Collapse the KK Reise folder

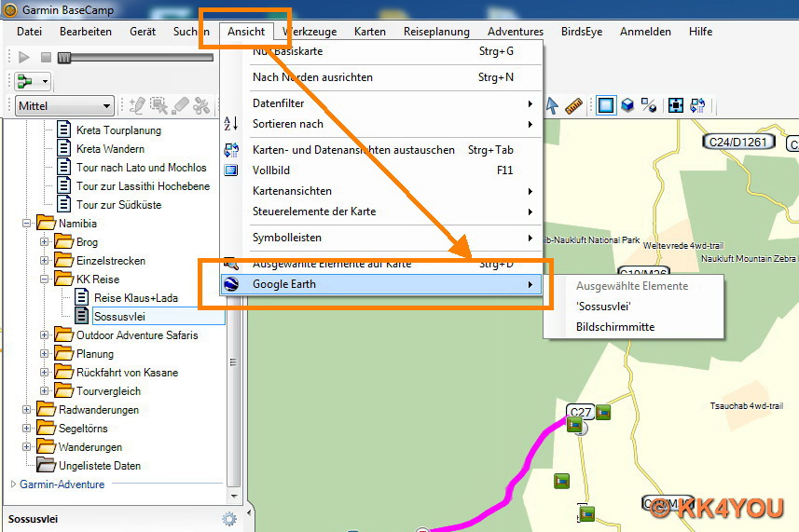coord(45,279)
